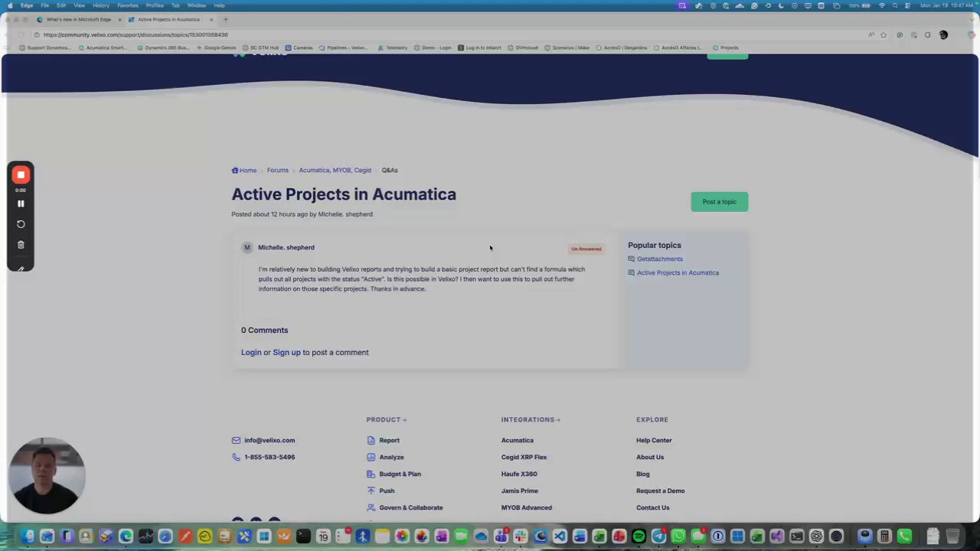Open the Google Gemini bookmark
Image resolution: width=980 pixels, height=551 pixels.
pos(216,47)
